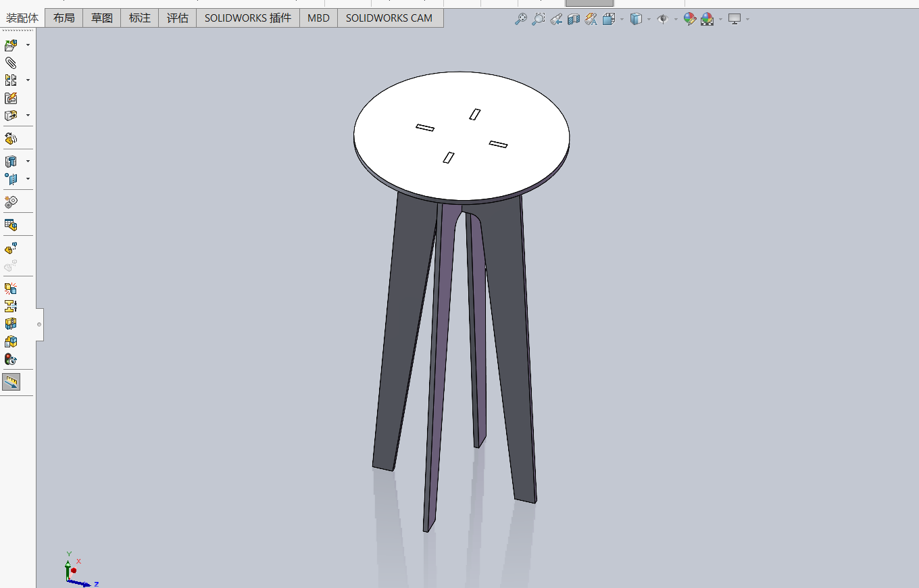Screen dimensions: 919x588
Task: Expand the Reference Geometry dropdown arrow
Action: pyautogui.click(x=28, y=178)
